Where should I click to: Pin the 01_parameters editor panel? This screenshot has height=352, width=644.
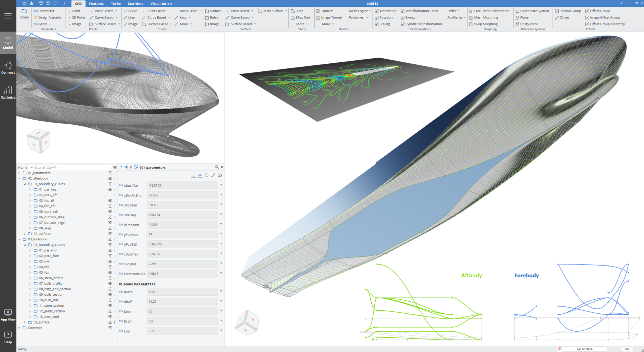(120, 167)
